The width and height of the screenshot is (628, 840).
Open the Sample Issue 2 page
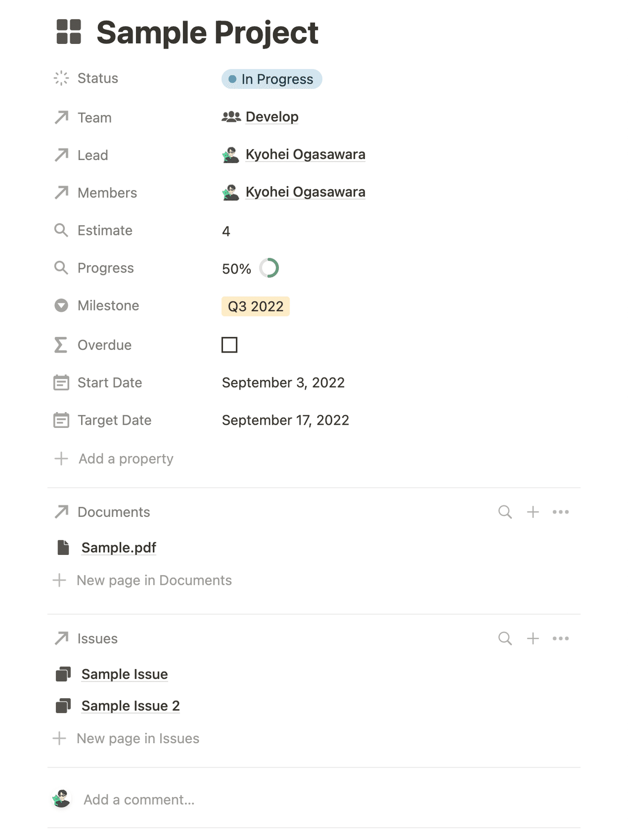coord(130,706)
